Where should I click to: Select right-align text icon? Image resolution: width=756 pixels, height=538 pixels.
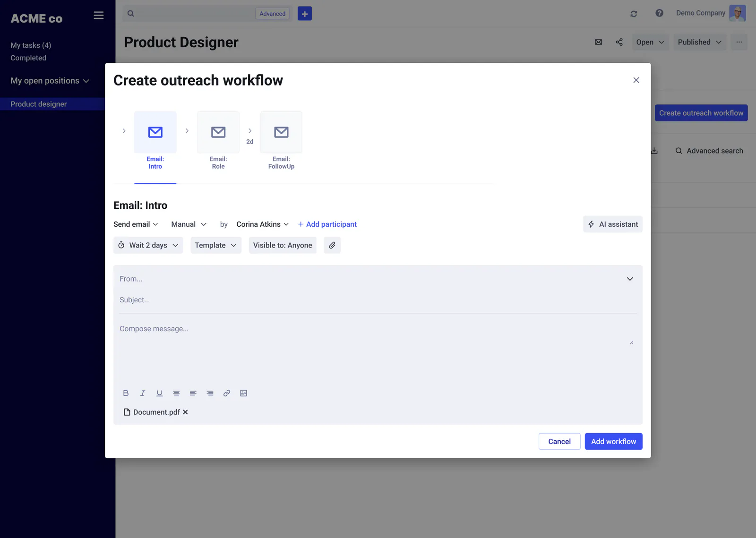[x=210, y=393]
